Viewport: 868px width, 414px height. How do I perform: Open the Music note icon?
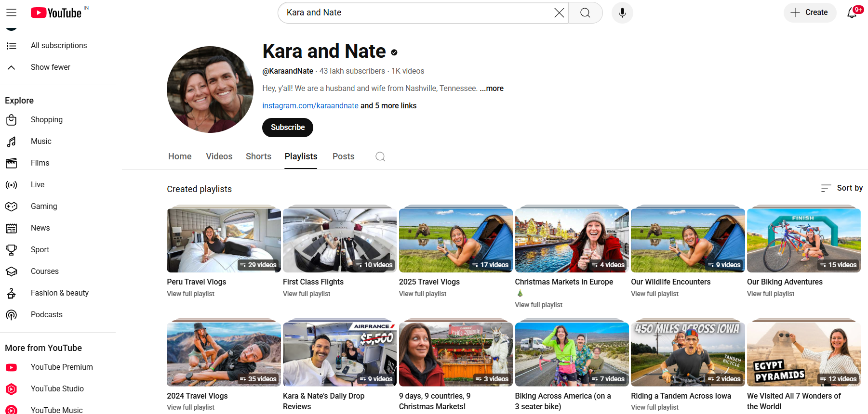click(x=12, y=142)
